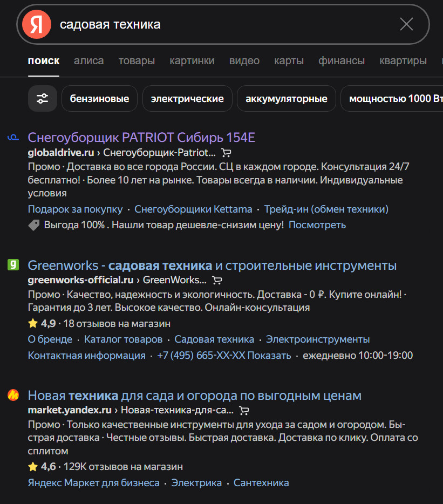Screen dimensions: 443x504
Task: Open the видео tab
Action: [x=244, y=61]
